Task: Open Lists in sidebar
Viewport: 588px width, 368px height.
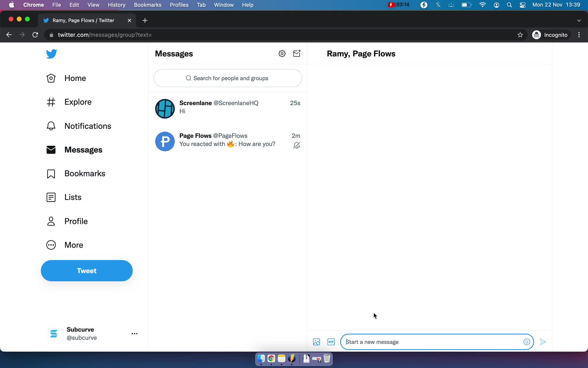Action: tap(64, 197)
